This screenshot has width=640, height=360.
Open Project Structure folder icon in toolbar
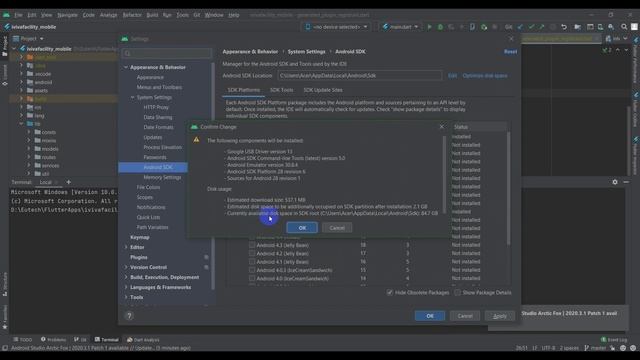pos(578,27)
